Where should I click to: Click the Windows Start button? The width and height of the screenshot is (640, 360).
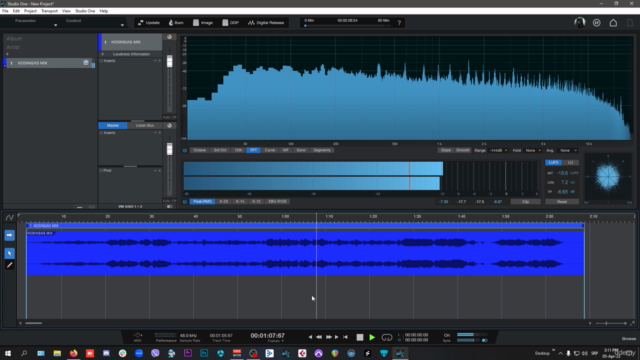click(8, 353)
